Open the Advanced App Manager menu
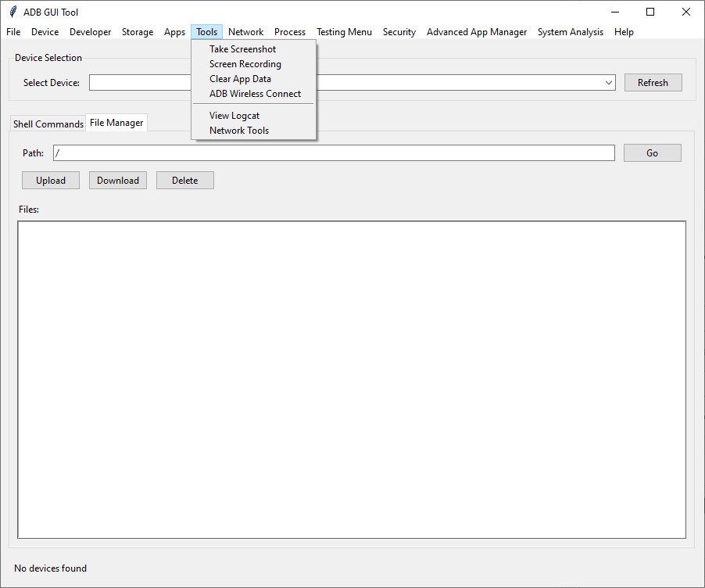Viewport: 705px width, 588px height. point(477,32)
